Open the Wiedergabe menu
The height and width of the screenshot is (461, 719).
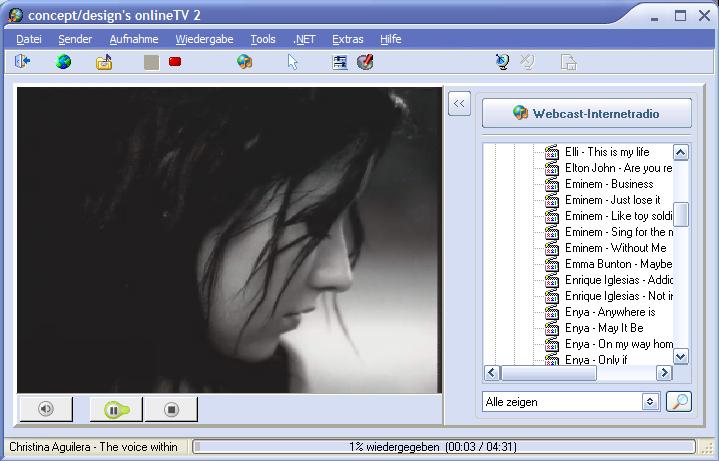click(205, 39)
